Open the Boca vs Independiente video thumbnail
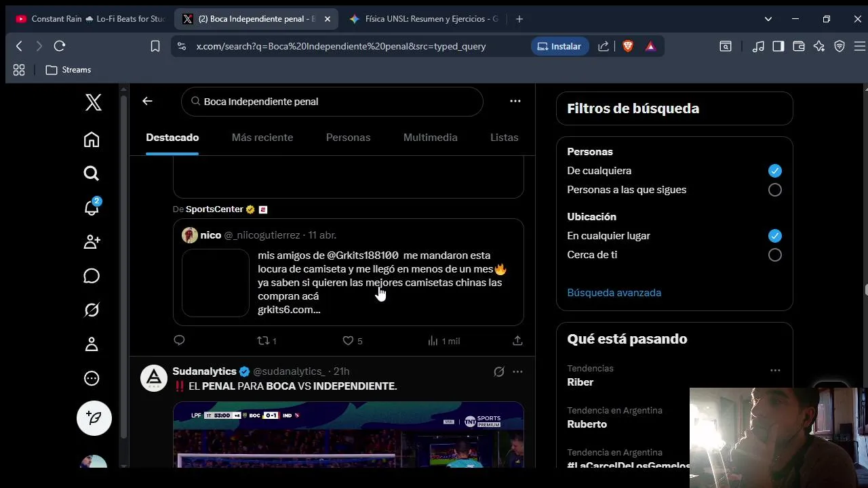The height and width of the screenshot is (488, 868). (x=349, y=434)
